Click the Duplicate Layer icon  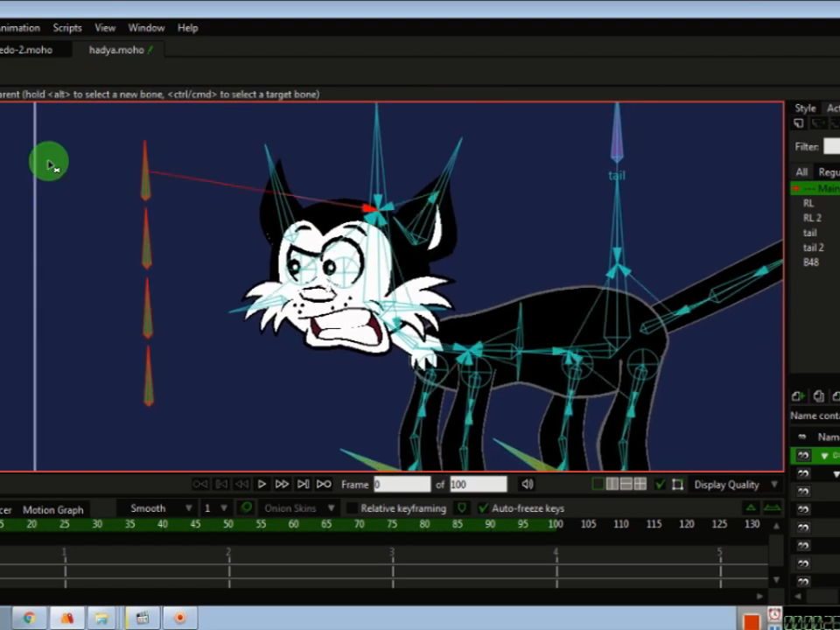818,395
